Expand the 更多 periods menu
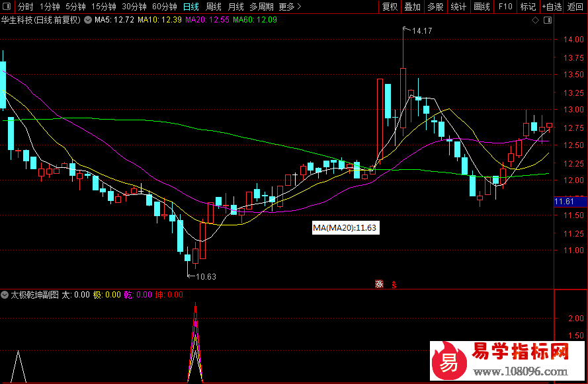The height and width of the screenshot is (384, 588). click(x=290, y=7)
